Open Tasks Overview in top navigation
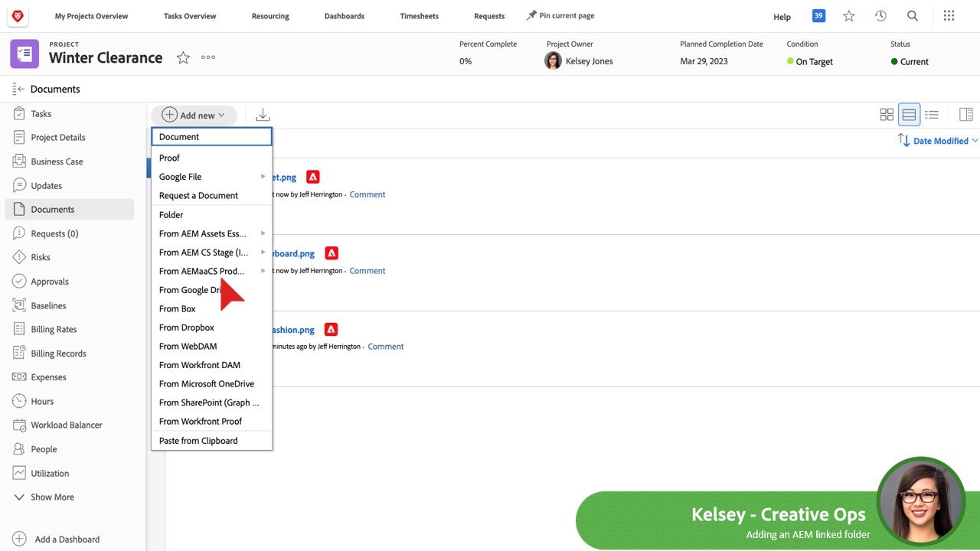 [190, 16]
